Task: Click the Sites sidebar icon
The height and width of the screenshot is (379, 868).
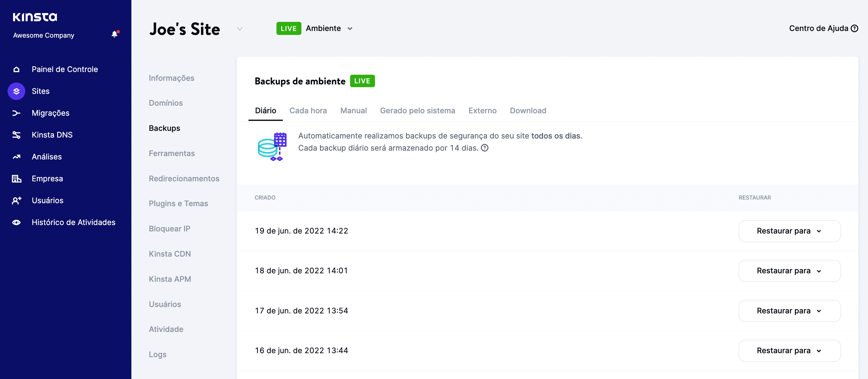Action: (x=16, y=90)
